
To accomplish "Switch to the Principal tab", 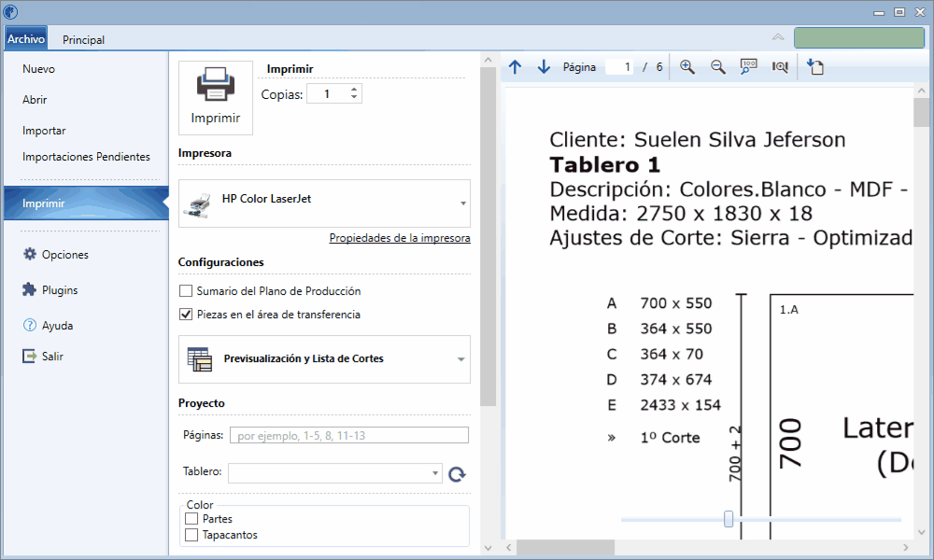I will [83, 40].
